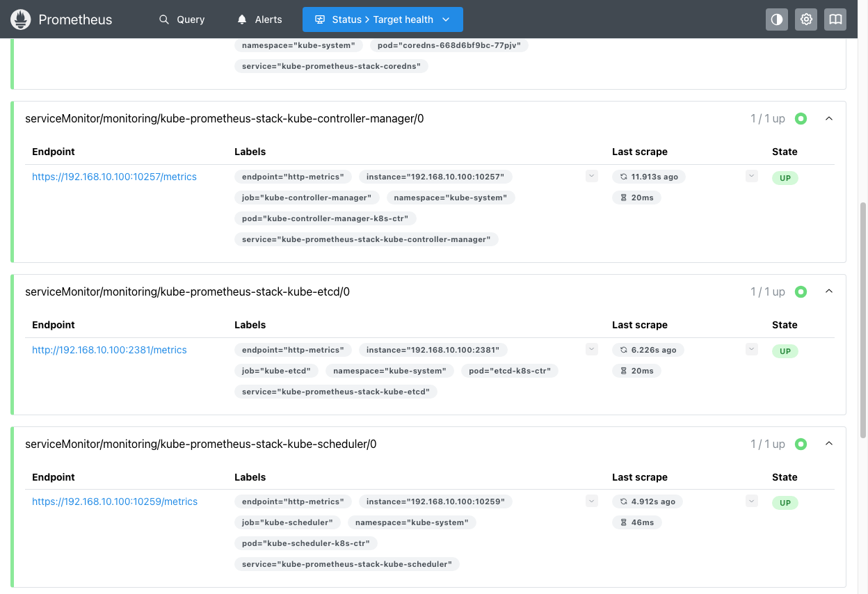Open settings gear icon in header

pos(806,19)
